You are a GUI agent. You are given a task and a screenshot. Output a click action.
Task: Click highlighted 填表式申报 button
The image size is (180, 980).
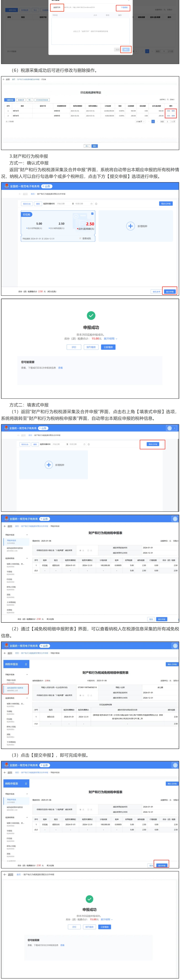[153, 444]
